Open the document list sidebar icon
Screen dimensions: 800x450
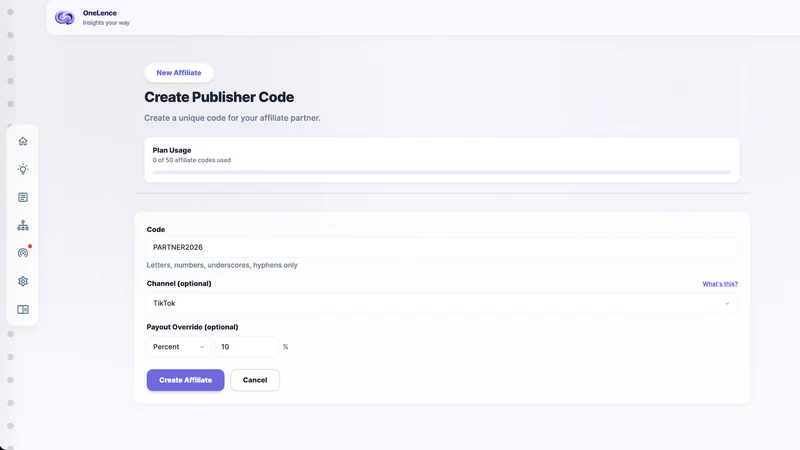pyautogui.click(x=23, y=197)
